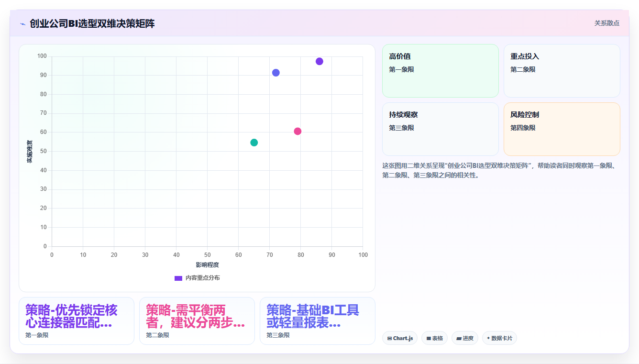Toggle the 内容重点分布 legend color box

[178, 278]
